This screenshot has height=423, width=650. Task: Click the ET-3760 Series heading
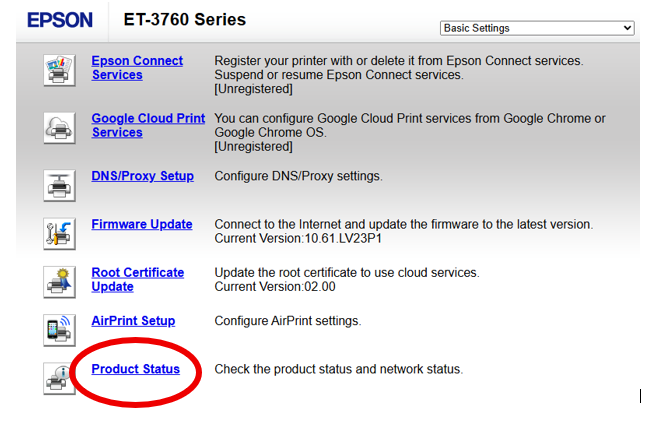tap(184, 20)
